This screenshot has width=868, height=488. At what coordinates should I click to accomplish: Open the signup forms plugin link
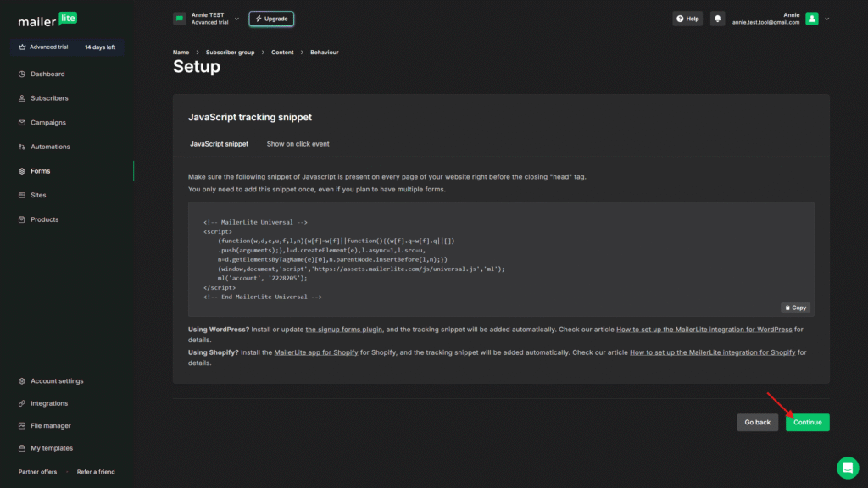[344, 329]
